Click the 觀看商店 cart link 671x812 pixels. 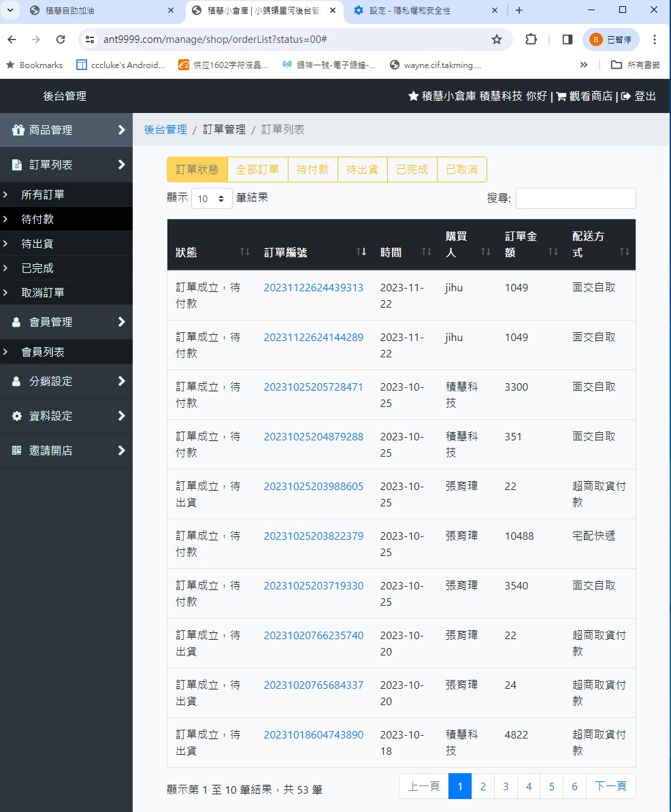tap(584, 96)
